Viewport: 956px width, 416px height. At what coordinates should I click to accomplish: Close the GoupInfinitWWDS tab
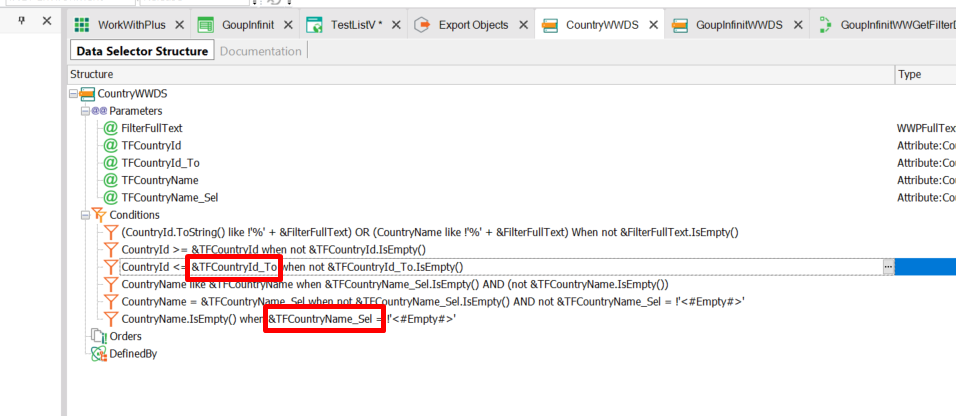point(797,25)
